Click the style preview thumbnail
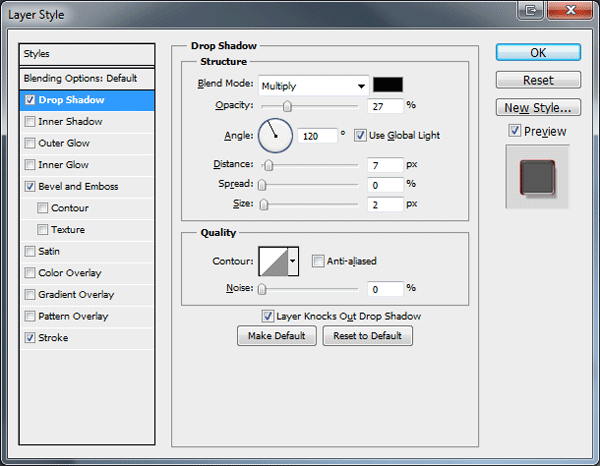 [537, 177]
